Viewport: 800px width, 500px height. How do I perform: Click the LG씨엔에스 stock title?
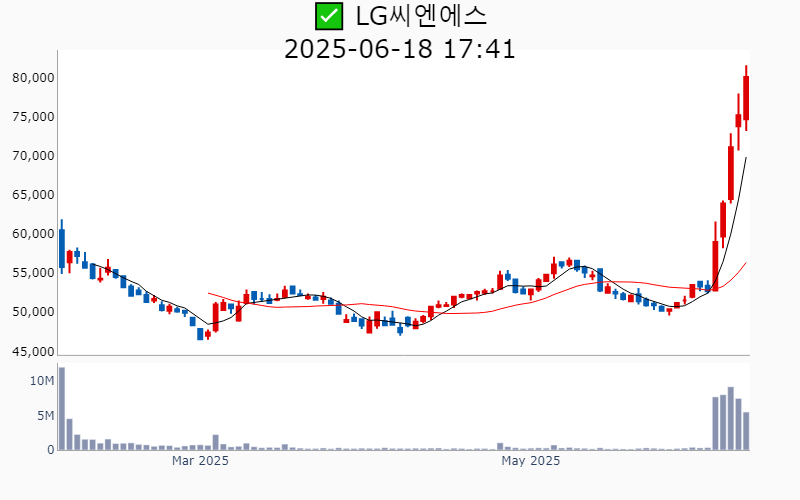click(421, 16)
